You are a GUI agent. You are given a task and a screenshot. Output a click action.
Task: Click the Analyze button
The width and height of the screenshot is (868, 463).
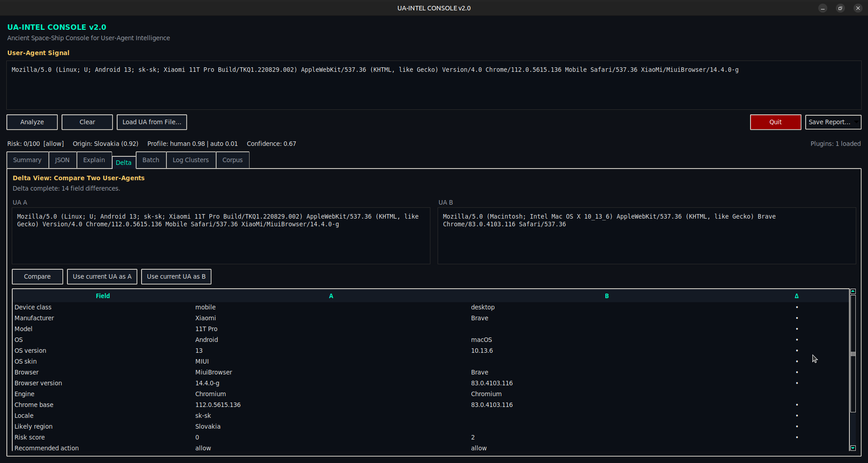coord(32,122)
